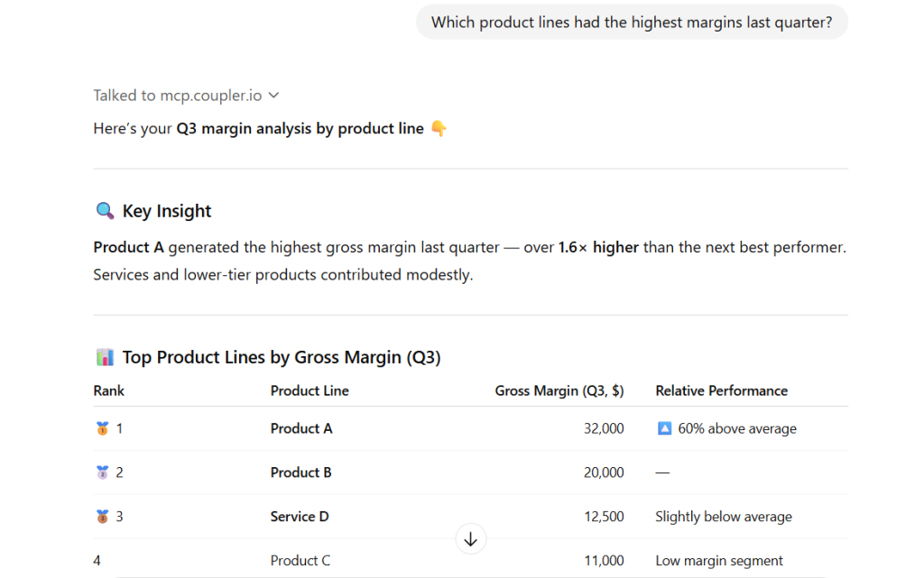Select the gold medal icon for rank 1
The width and height of the screenshot is (924, 578).
pos(99,427)
